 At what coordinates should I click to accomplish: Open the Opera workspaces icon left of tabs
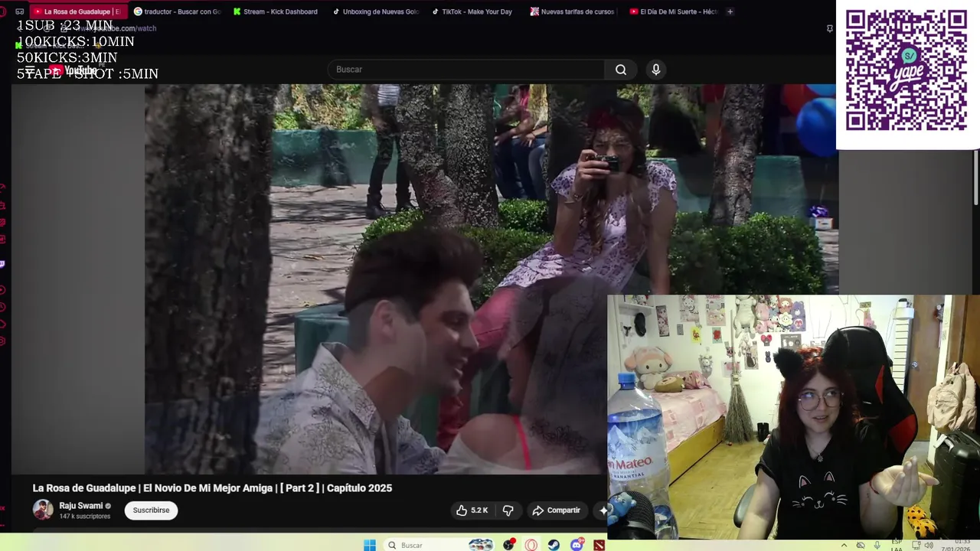point(19,11)
